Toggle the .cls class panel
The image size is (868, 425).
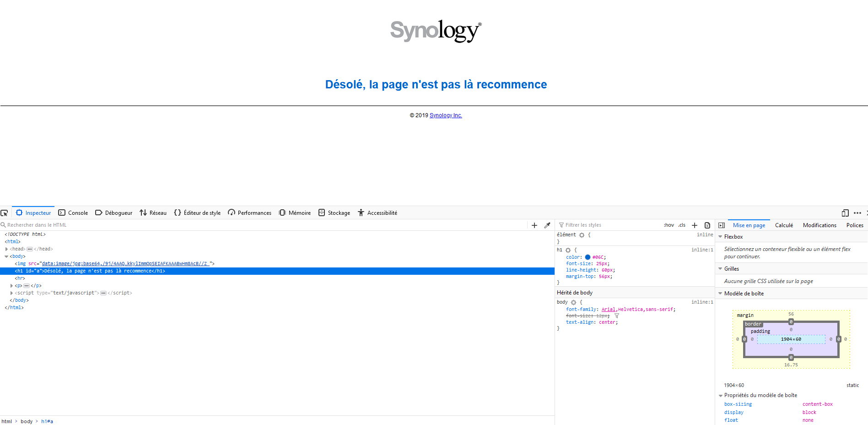tap(682, 225)
